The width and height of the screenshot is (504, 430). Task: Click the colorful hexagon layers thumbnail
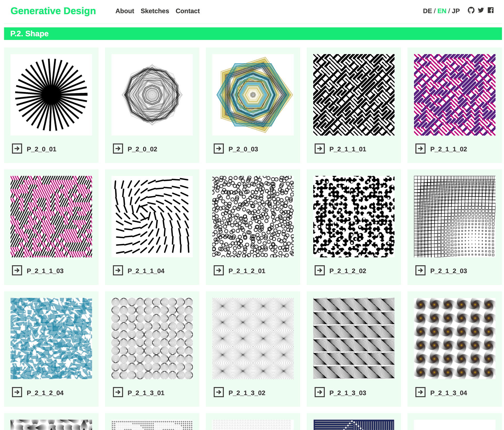pyautogui.click(x=253, y=95)
